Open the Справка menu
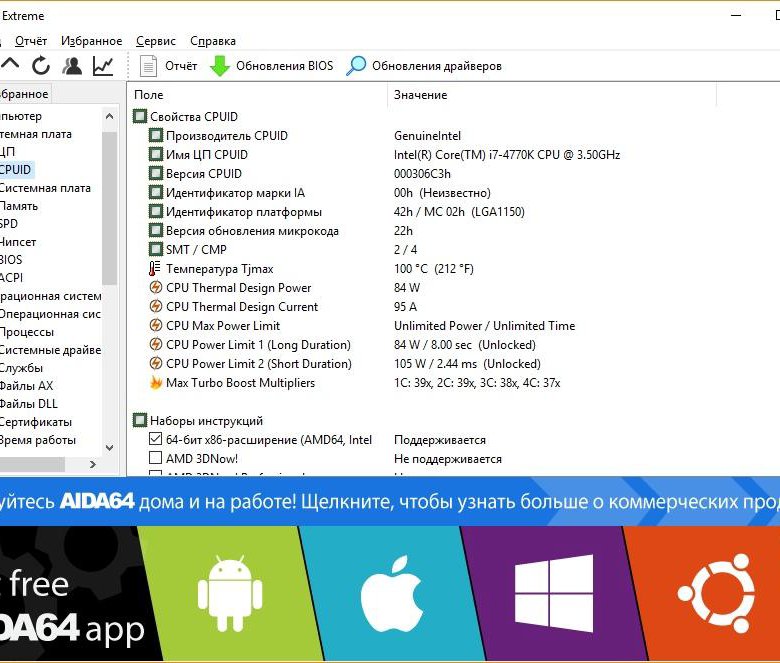The image size is (780, 663). [212, 41]
